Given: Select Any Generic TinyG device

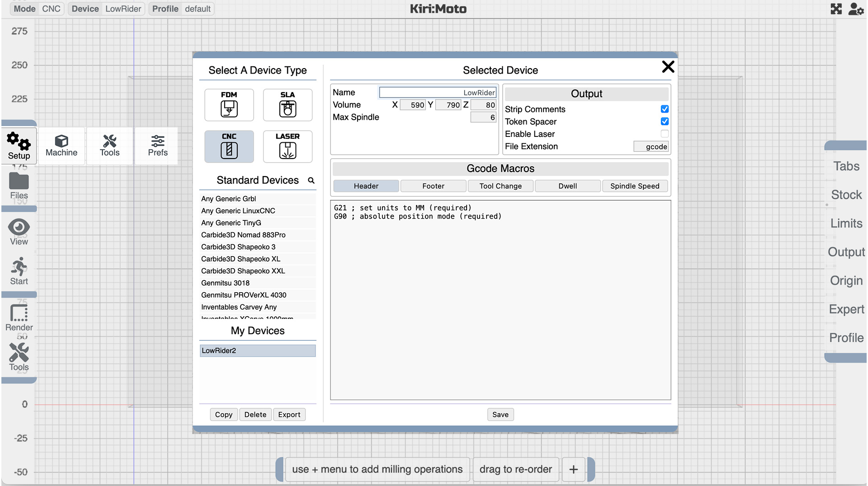Looking at the screenshot, I should click(258, 223).
